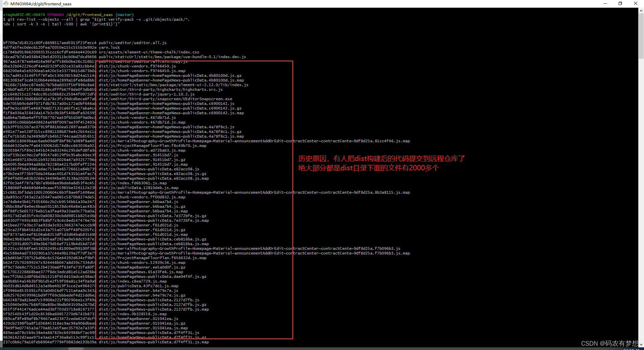Select 'dist/js/homePageBanner.ee5a0d0f.js.gz' line
Image resolution: width=644 pixels, height=350 pixels.
(x=142, y=267)
